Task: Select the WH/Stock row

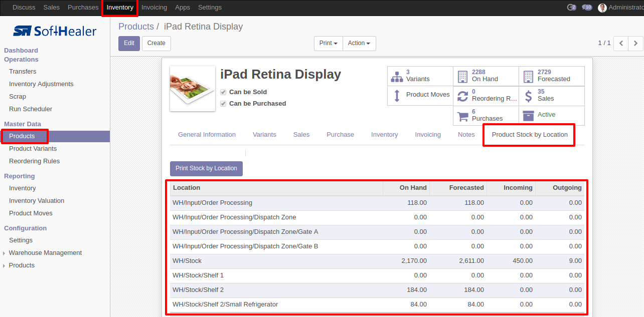Action: pyautogui.click(x=377, y=261)
